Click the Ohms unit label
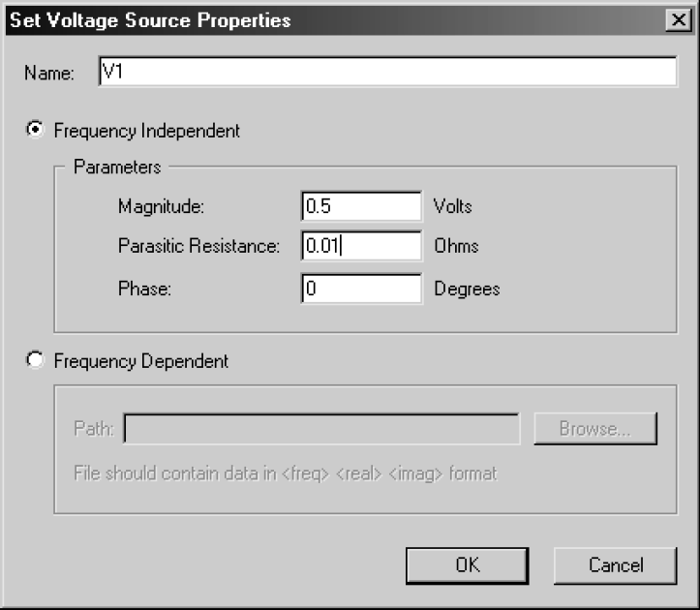Viewport: 700px width, 610px height. (456, 247)
